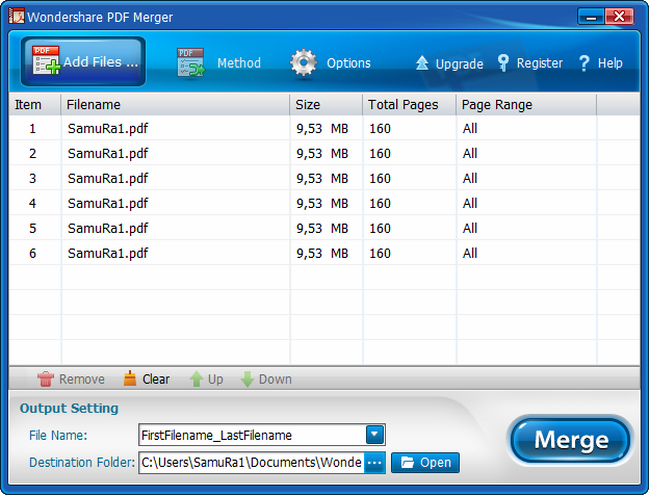Click Page Range 'All' of item 1
Image resolution: width=650 pixels, height=496 pixels.
(x=470, y=128)
